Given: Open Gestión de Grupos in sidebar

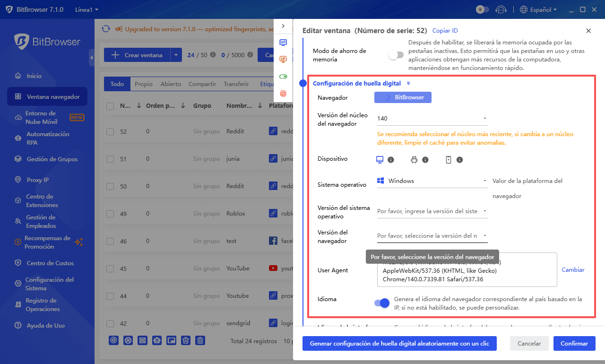Looking at the screenshot, I should click(x=47, y=159).
